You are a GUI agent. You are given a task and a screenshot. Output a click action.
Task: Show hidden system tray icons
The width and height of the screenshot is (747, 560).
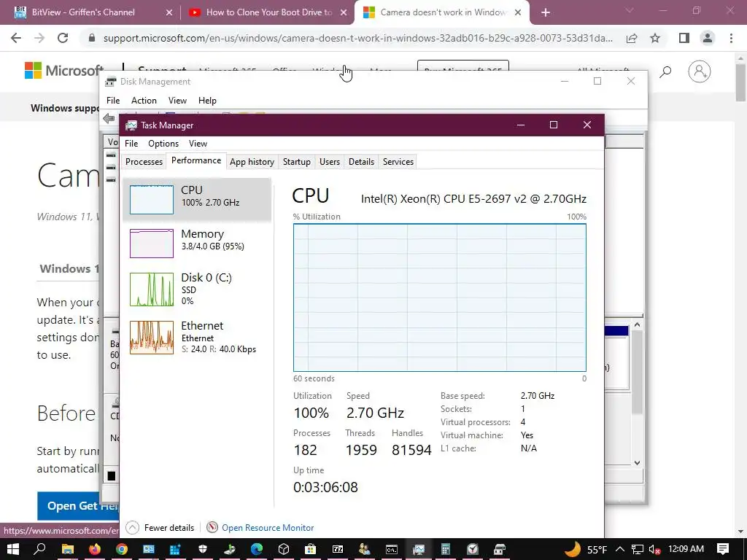point(620,549)
